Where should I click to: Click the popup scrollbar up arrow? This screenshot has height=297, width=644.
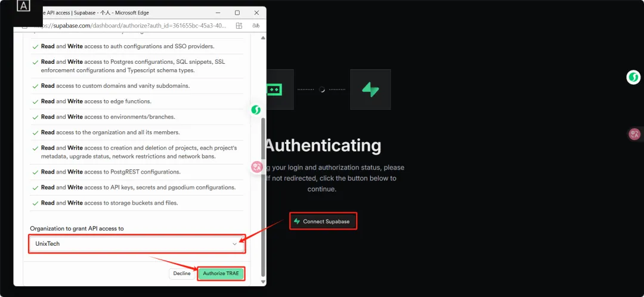point(264,38)
